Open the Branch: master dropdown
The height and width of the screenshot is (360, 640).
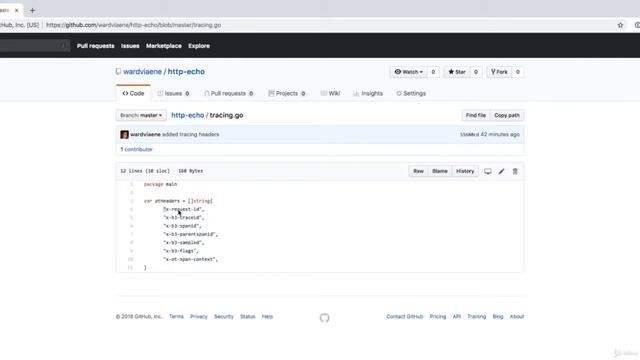(141, 115)
